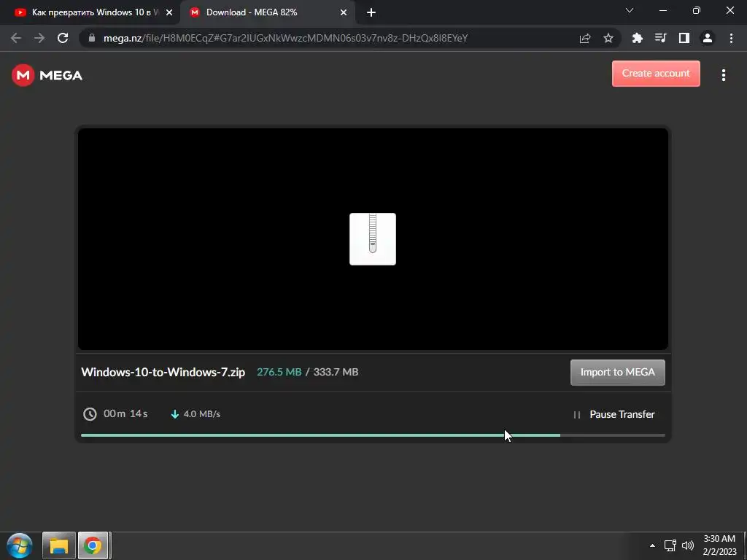Open the media control icon
This screenshot has width=747, height=560.
(x=660, y=38)
